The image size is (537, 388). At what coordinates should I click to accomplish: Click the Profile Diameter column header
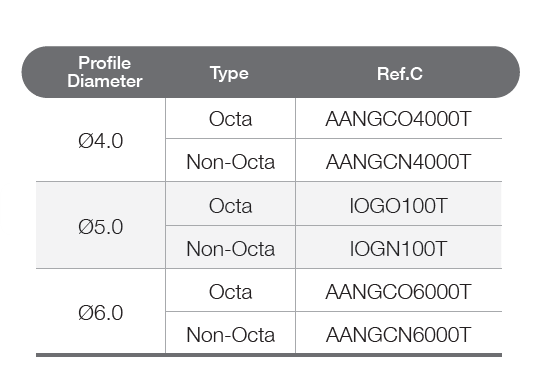(105, 72)
